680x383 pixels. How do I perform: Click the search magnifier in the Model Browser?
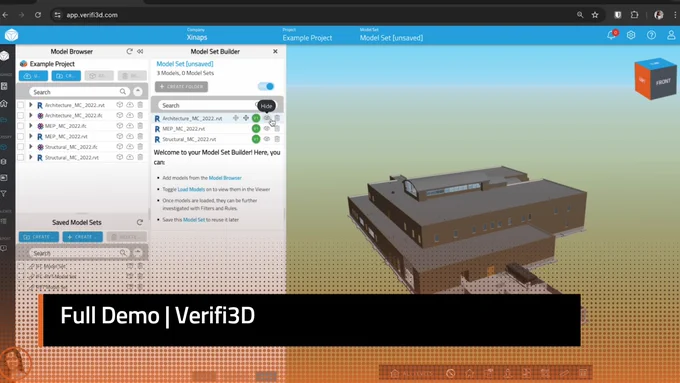[x=123, y=92]
